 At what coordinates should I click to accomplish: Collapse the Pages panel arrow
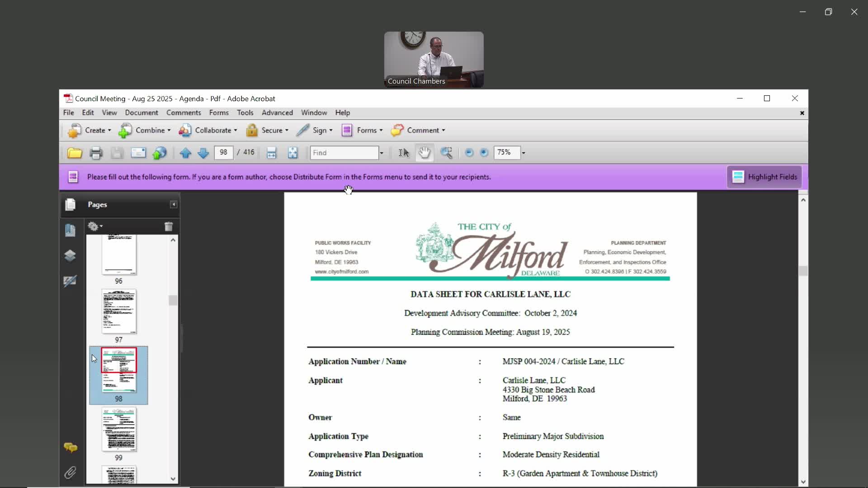[174, 205]
